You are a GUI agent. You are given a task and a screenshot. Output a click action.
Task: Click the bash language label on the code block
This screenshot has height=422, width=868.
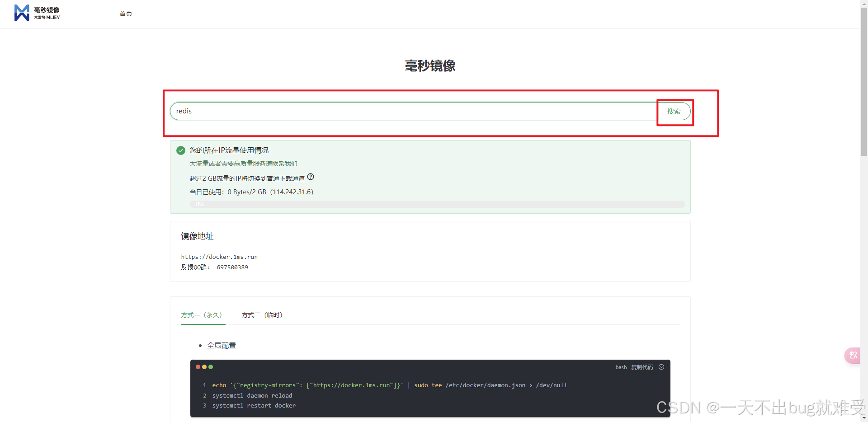[621, 367]
